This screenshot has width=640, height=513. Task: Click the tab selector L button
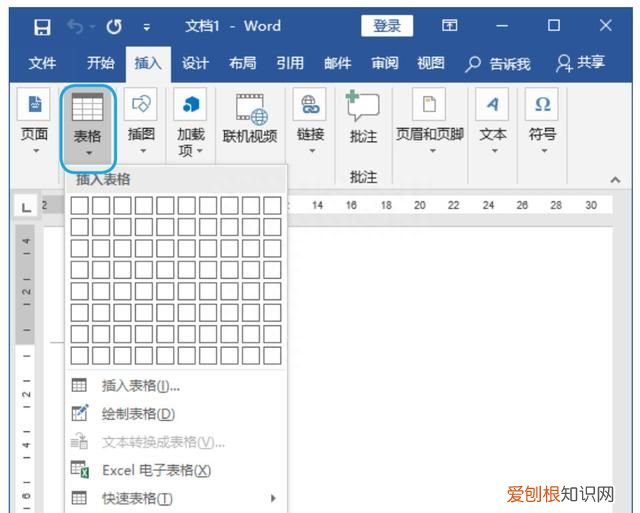(27, 207)
